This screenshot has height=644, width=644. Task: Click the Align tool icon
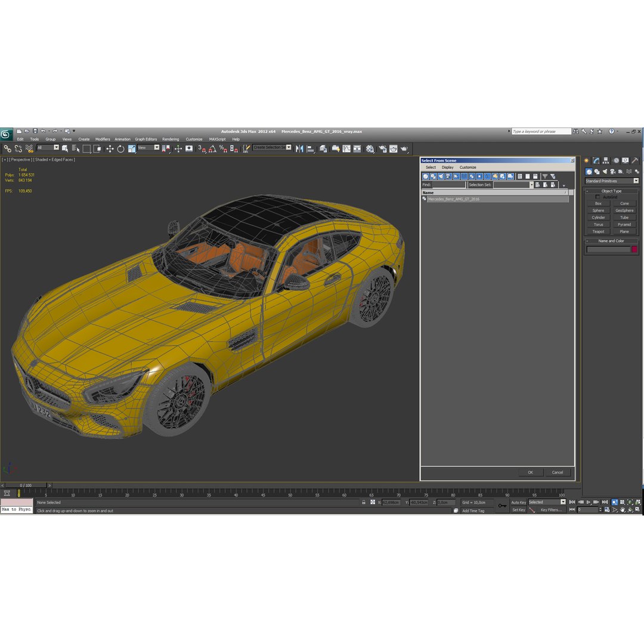click(x=311, y=148)
